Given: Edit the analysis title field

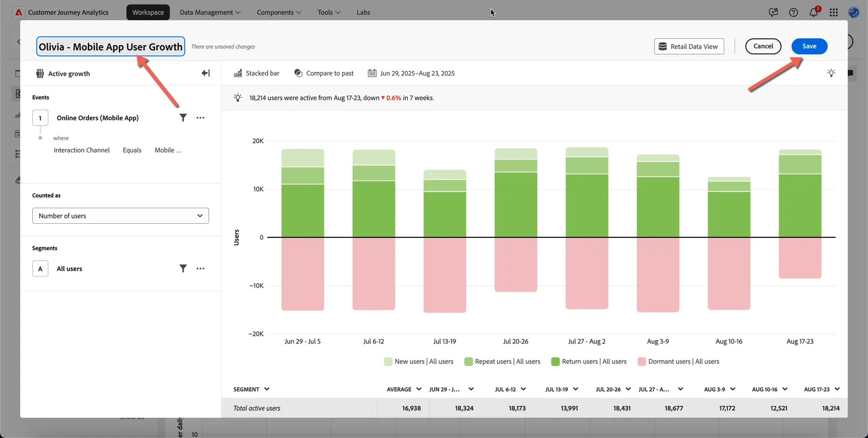Looking at the screenshot, I should click(111, 47).
